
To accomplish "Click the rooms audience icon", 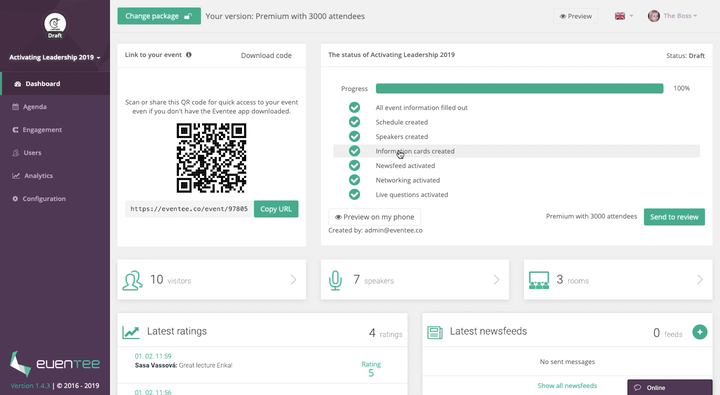I will click(539, 280).
